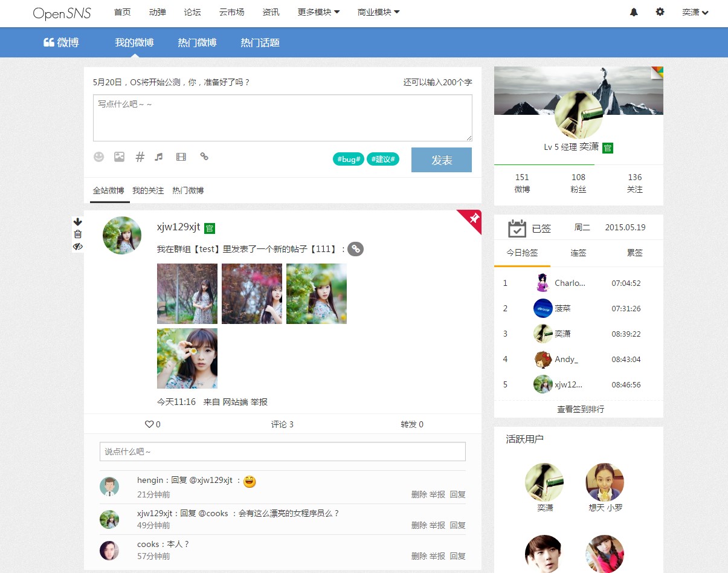Open 云市场 in the top nav

coord(231,12)
